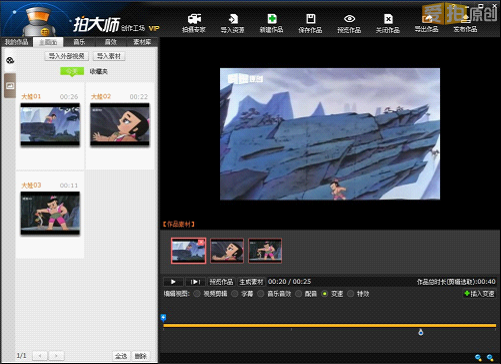Remove first timeline clip with red X

pyautogui.click(x=201, y=243)
